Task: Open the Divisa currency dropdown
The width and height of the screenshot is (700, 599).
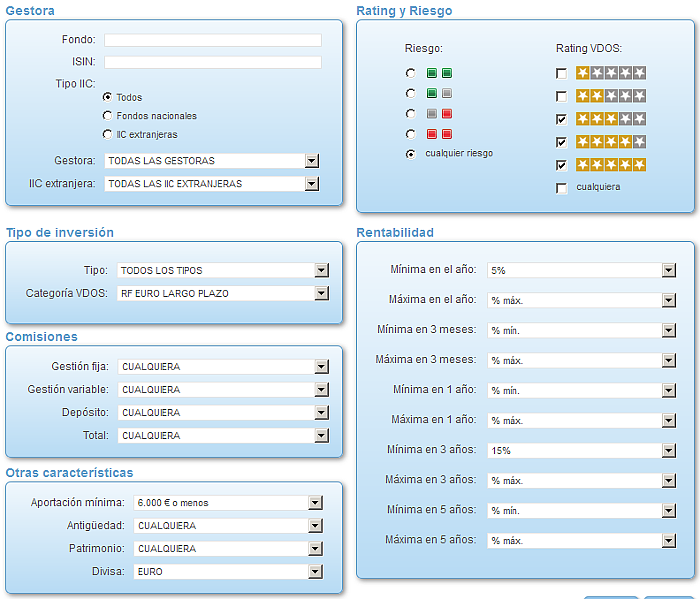Action: (228, 572)
